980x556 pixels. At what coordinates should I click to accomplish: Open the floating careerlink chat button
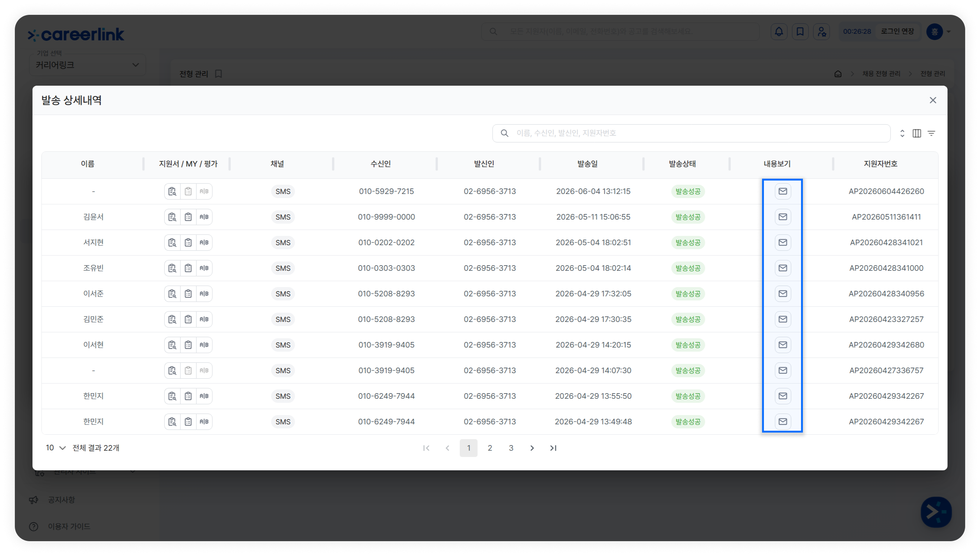tap(936, 512)
